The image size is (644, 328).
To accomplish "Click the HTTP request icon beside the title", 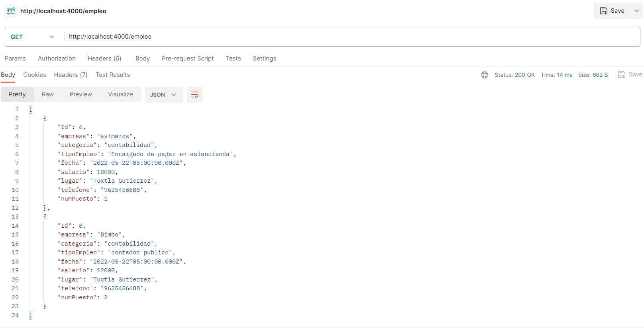I will coord(11,11).
